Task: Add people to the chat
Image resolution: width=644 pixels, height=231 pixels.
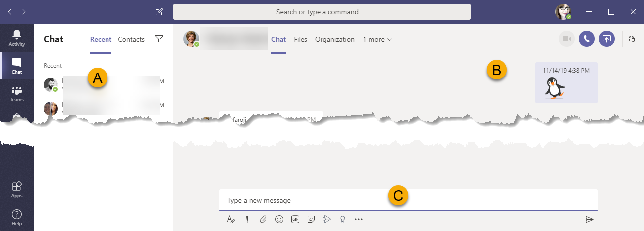Action: coord(633,39)
